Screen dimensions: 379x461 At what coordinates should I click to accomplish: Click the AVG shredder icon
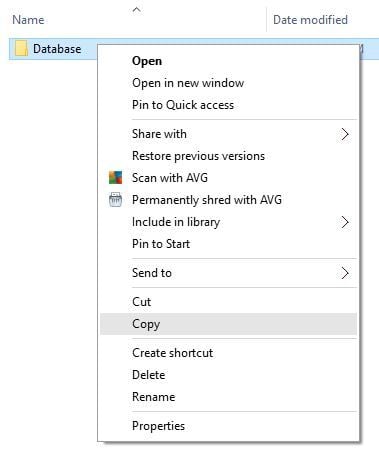tap(115, 200)
